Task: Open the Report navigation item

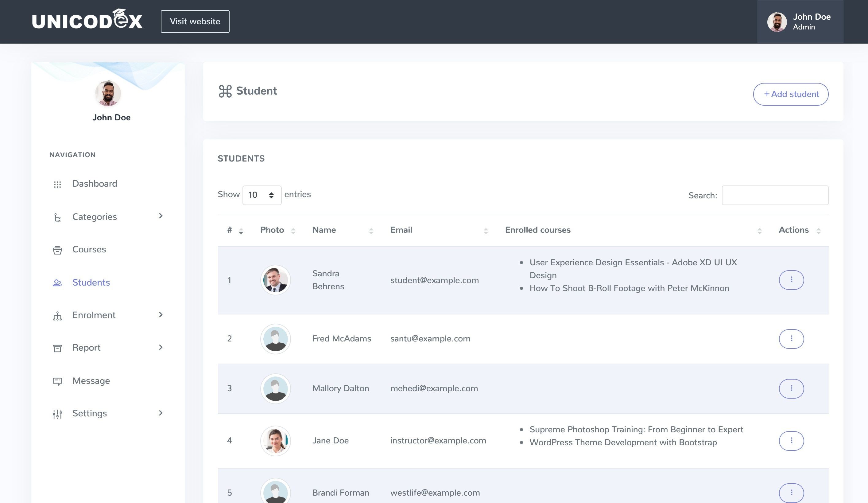Action: point(87,348)
